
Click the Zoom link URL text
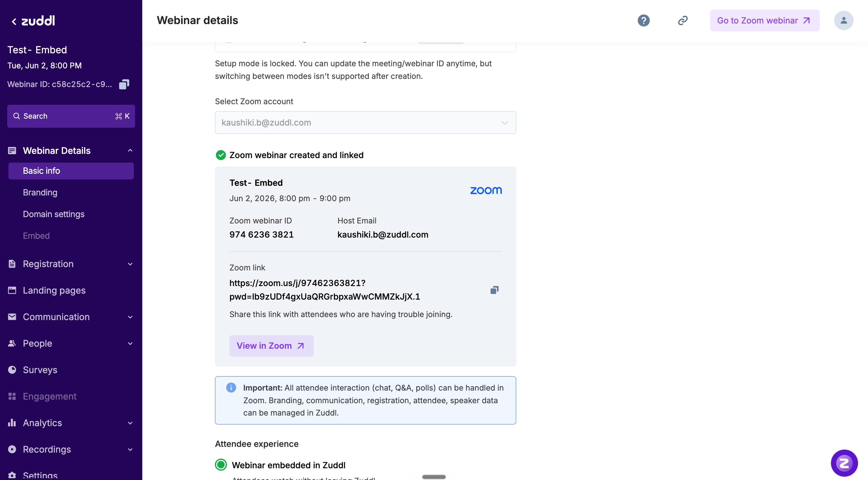(x=325, y=290)
